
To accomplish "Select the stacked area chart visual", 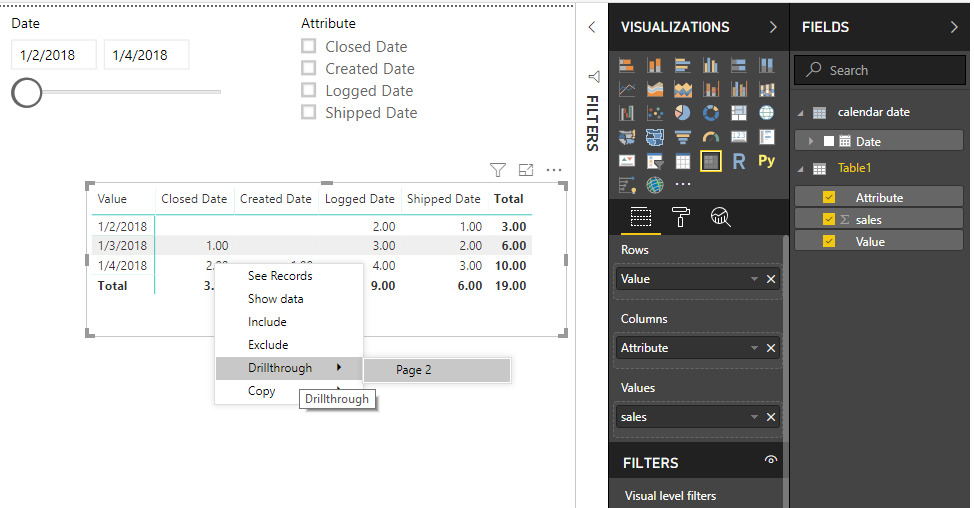I will click(x=682, y=89).
